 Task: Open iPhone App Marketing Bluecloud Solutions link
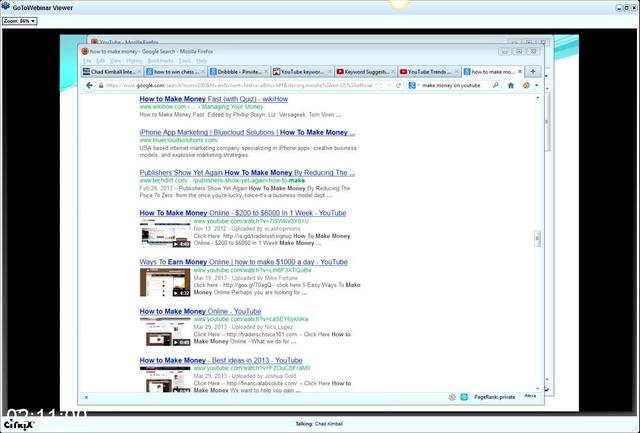247,133
